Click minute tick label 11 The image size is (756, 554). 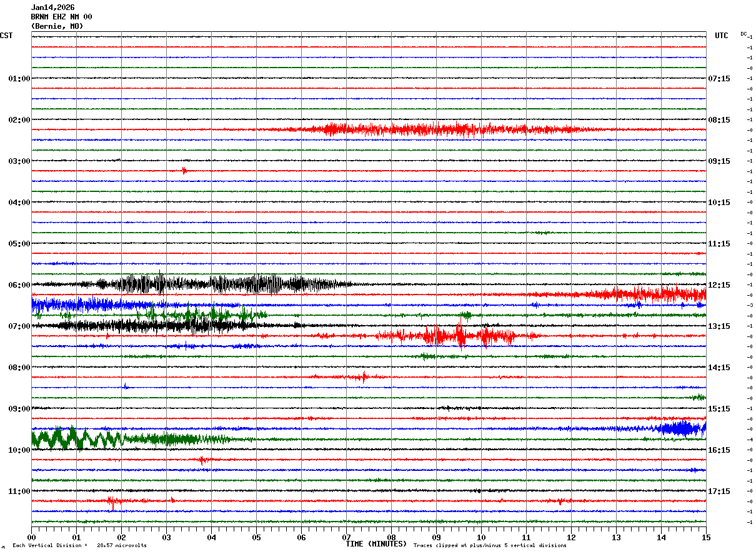click(x=526, y=537)
